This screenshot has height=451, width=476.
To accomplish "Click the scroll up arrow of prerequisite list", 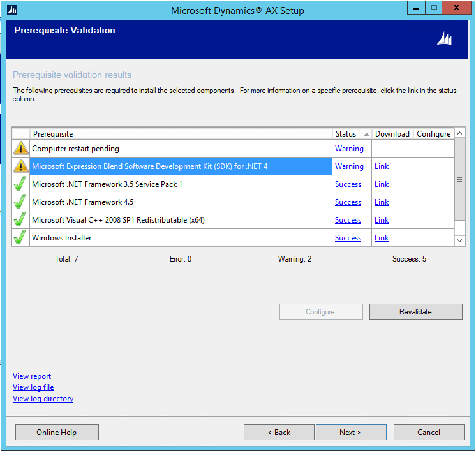I will pos(459,133).
